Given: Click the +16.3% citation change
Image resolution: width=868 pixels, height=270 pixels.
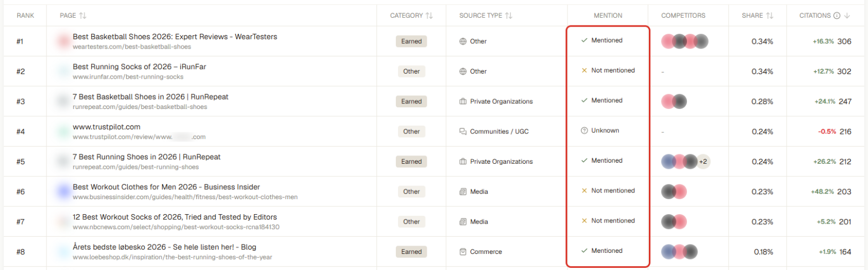Looking at the screenshot, I should coord(823,41).
